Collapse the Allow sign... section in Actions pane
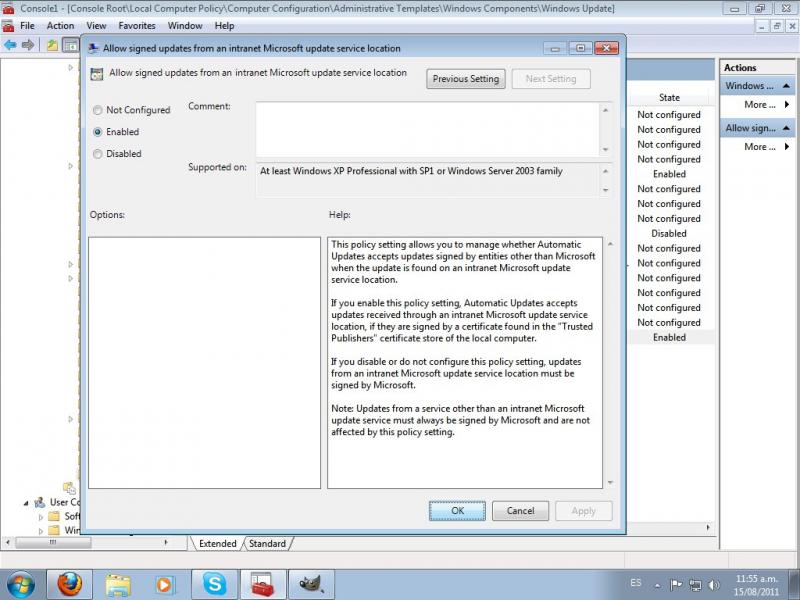800x600 pixels. [786, 129]
